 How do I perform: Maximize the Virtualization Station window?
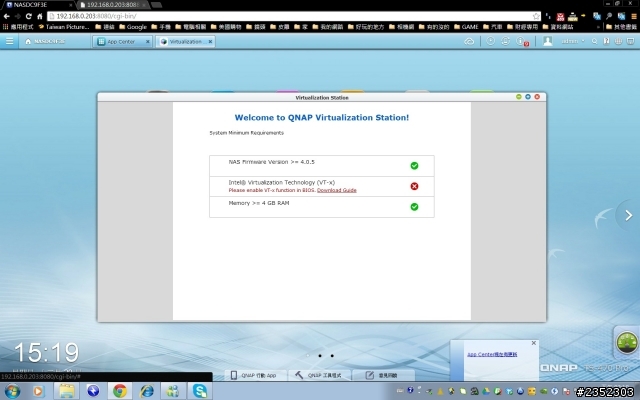528,97
